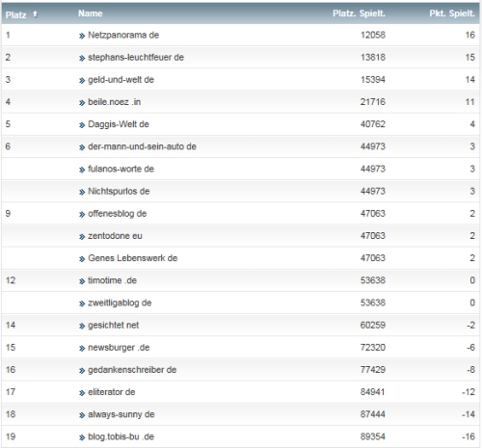Sort by the Pkt. Spielt. column header
482x448 pixels.
pyautogui.click(x=452, y=13)
